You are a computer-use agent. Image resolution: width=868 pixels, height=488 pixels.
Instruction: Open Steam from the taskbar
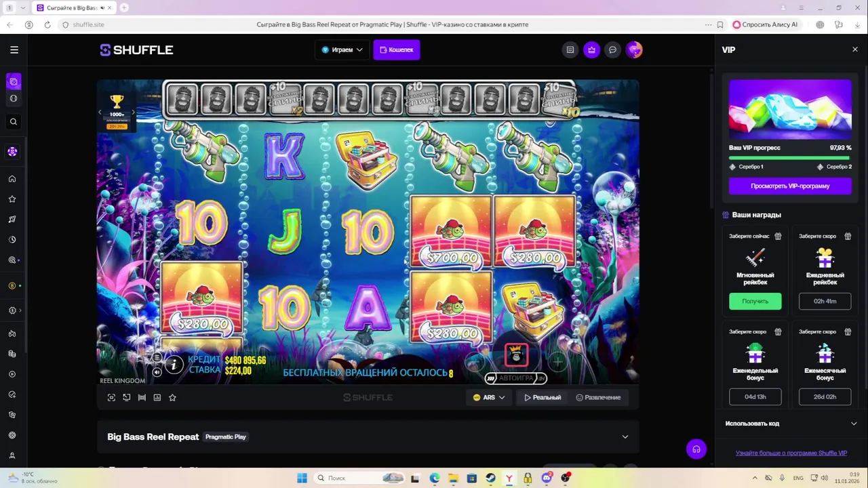point(490,478)
